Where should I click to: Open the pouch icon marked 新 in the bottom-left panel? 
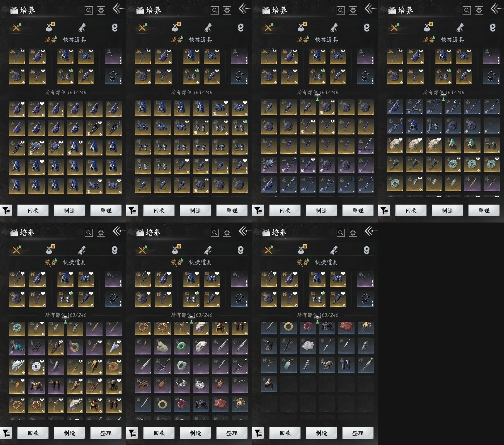pyautogui.click(x=50, y=250)
